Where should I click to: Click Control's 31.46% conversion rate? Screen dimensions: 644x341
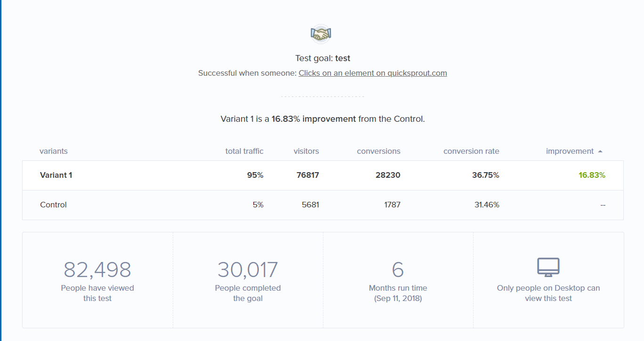pos(486,205)
